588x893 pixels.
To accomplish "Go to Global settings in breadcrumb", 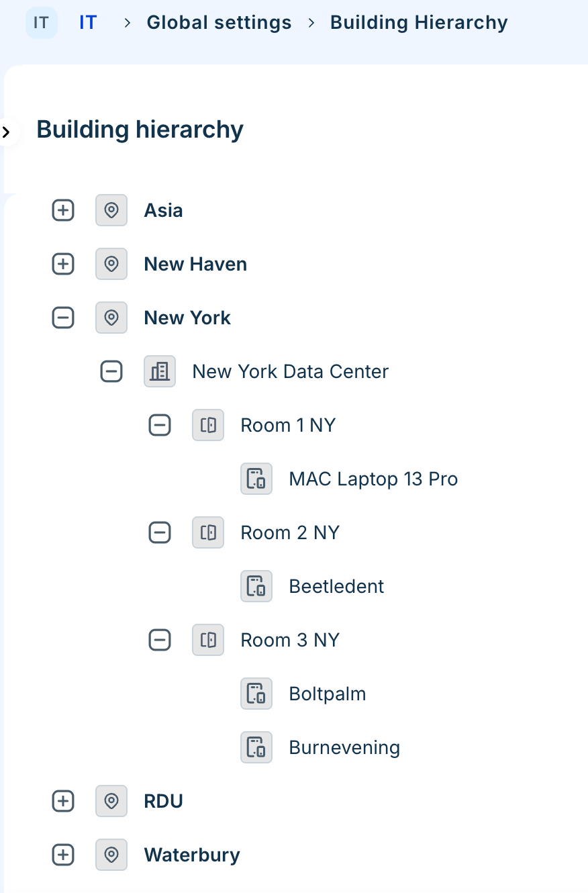I will click(219, 23).
